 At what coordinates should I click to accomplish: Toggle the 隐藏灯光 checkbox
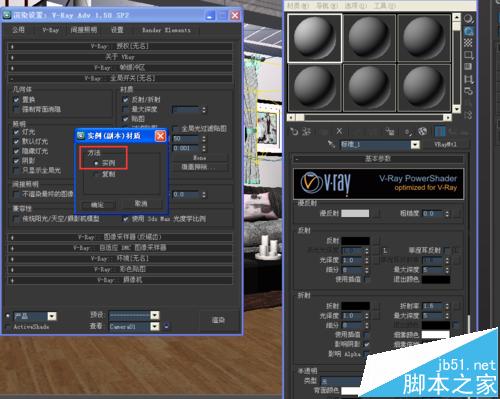pos(16,151)
